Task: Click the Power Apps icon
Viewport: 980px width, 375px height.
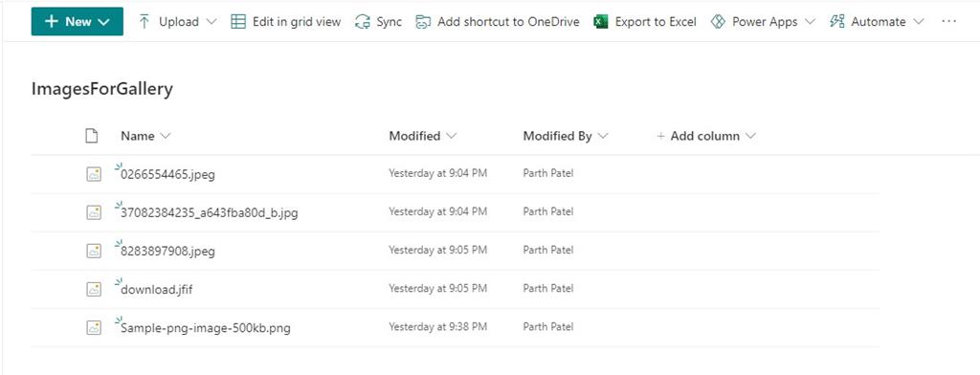Action: tap(718, 22)
